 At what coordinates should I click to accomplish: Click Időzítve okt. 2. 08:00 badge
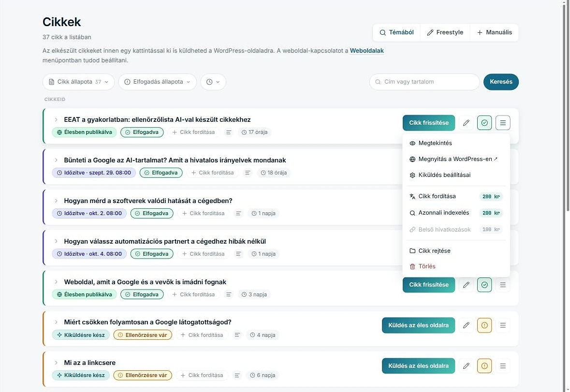click(89, 213)
